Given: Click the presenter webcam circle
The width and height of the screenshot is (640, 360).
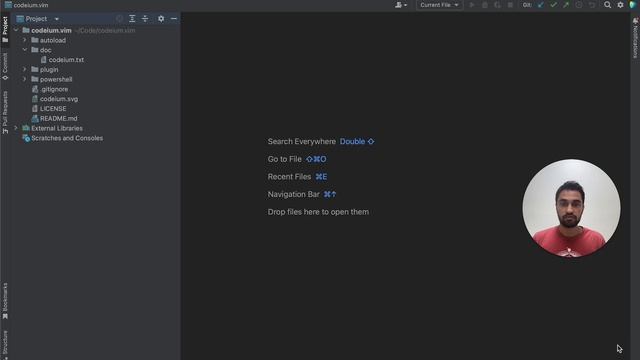Looking at the screenshot, I should (x=571, y=208).
